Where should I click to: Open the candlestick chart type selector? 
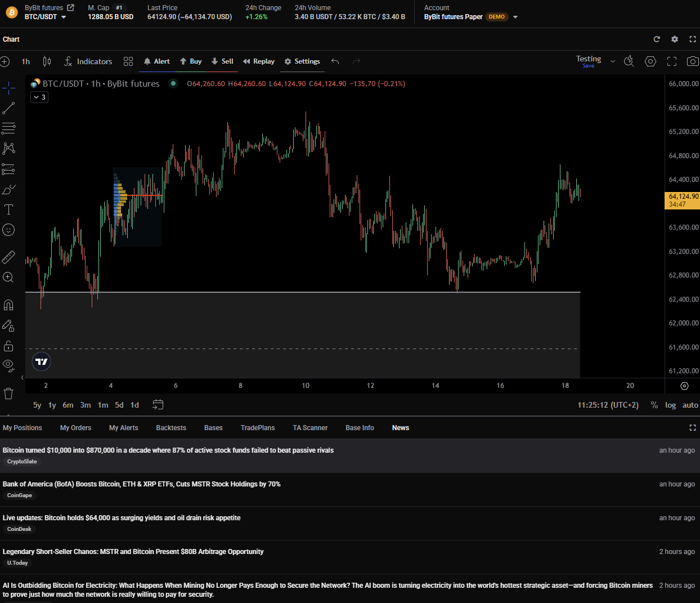point(47,61)
